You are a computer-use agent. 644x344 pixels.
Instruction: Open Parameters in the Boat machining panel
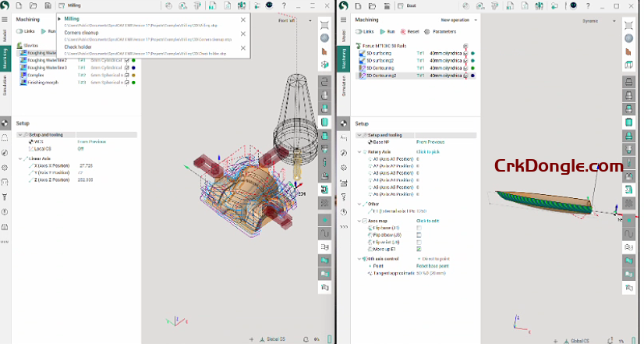(x=441, y=32)
